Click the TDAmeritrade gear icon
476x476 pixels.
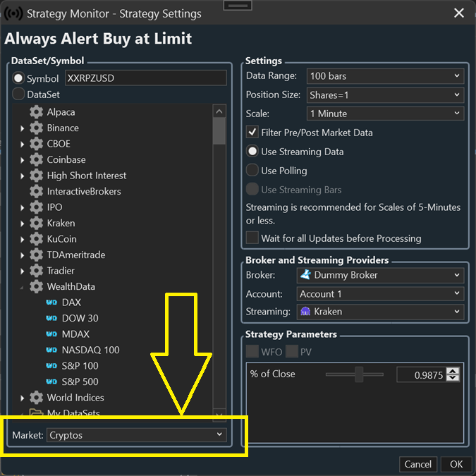tap(37, 255)
